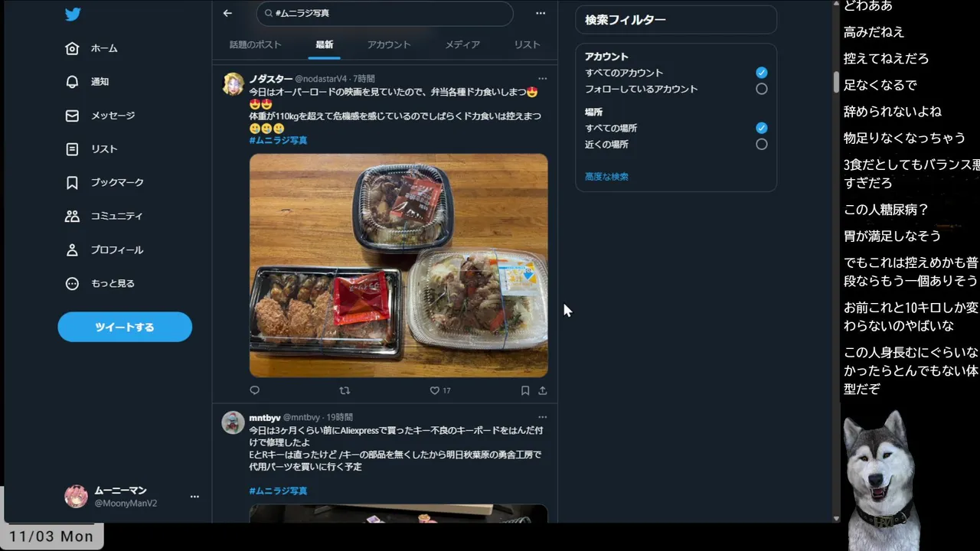Open メッセージ envelope icon
The image size is (980, 551).
[x=72, y=116]
